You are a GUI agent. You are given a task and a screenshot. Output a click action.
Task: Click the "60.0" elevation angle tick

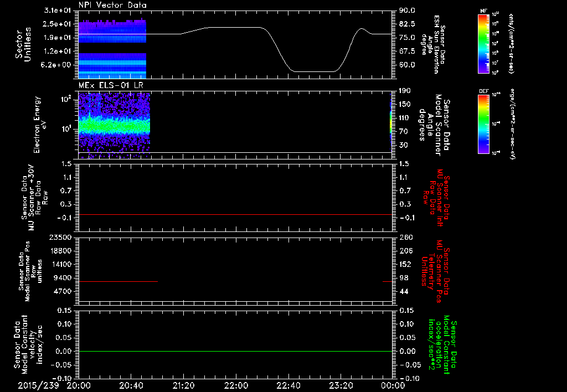[x=407, y=65]
